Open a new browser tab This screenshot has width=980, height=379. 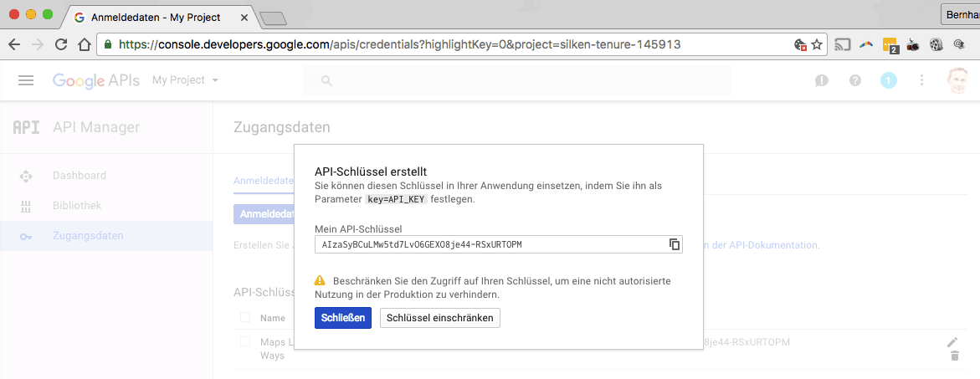pos(273,19)
